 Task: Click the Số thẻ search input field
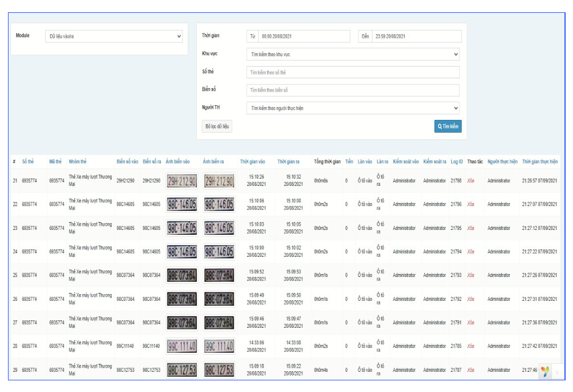tap(353, 72)
